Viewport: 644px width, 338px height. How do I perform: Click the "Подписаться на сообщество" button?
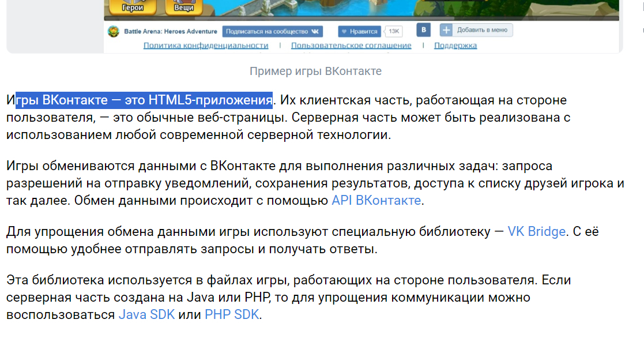pos(273,32)
